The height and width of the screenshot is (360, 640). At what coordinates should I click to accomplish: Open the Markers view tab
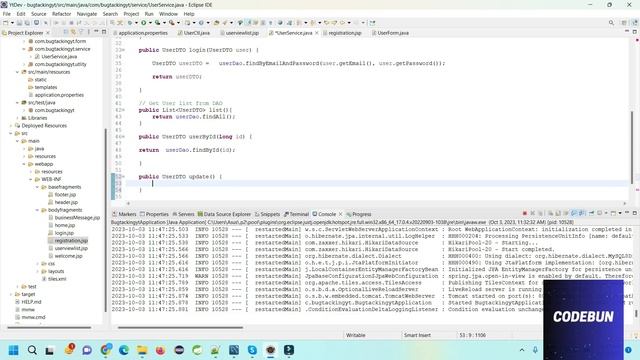(x=124, y=214)
